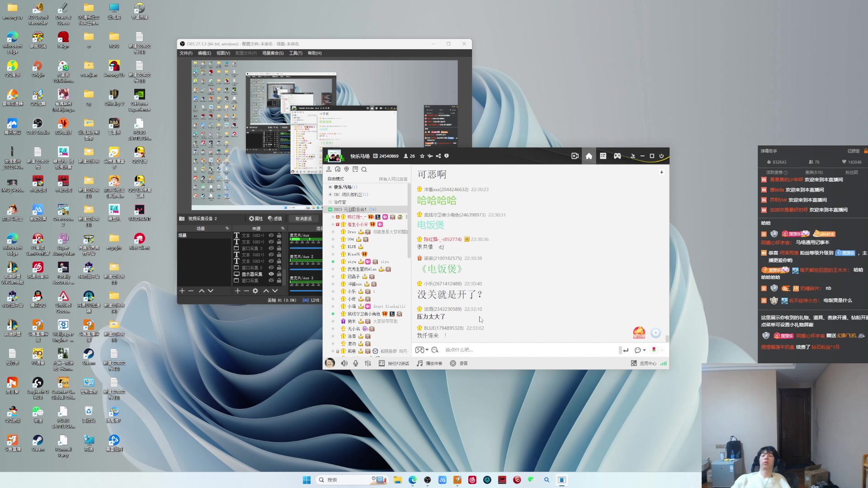Image resolution: width=868 pixels, height=488 pixels.
Task: Pop out the OBS 场景 dock panel
Action: pos(227,229)
